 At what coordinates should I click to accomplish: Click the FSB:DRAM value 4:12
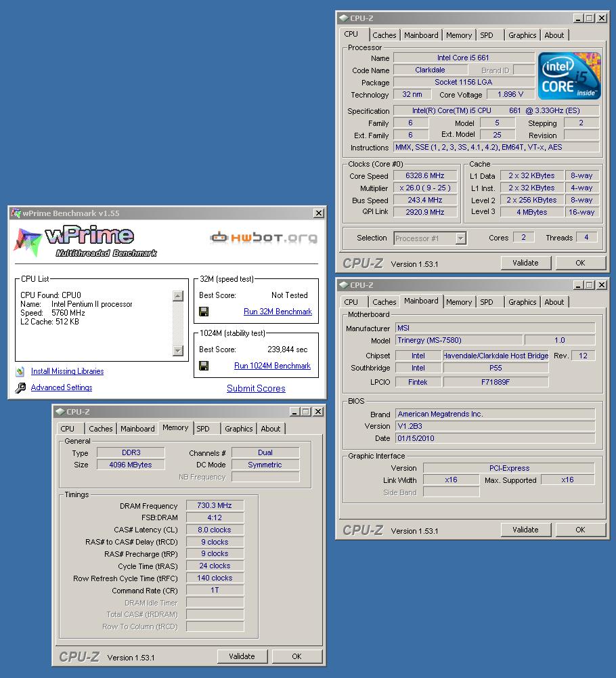pyautogui.click(x=215, y=517)
